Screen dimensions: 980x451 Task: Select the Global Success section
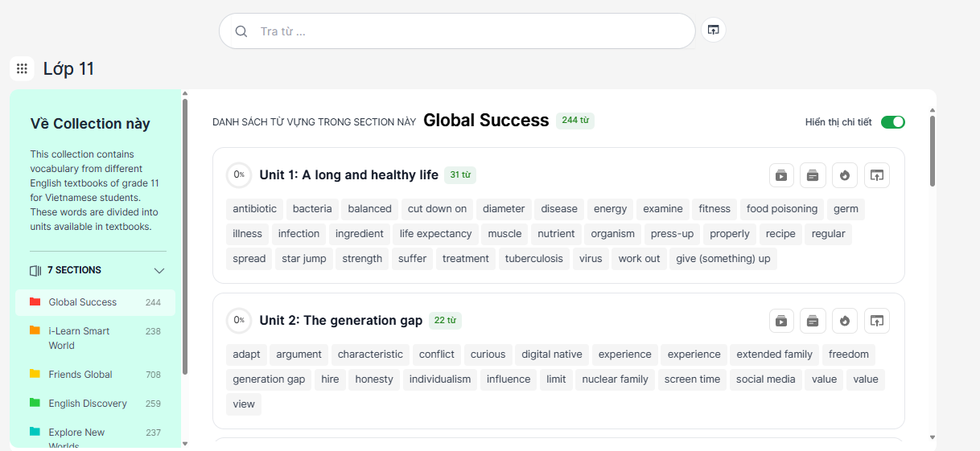point(83,302)
